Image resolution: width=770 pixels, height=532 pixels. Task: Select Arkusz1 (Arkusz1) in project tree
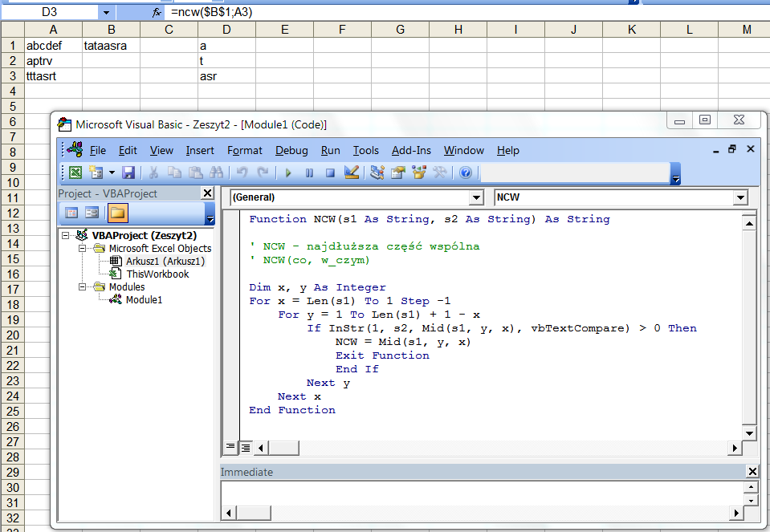coord(165,261)
